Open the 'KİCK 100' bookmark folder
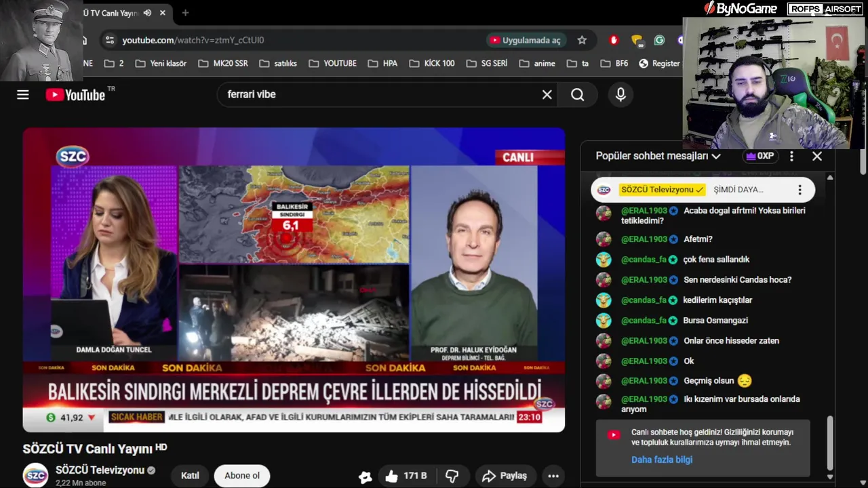868x488 pixels. click(432, 63)
